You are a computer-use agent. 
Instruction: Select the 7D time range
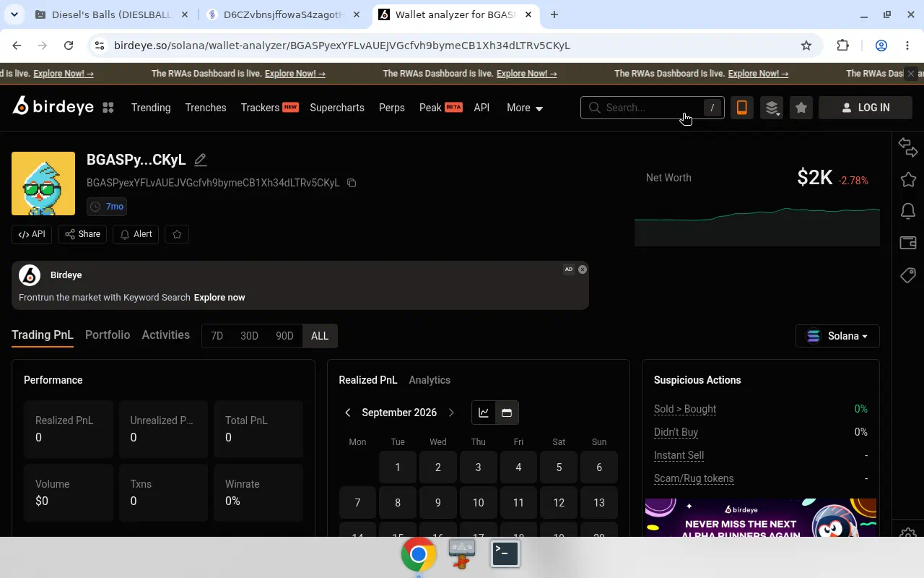217,336
